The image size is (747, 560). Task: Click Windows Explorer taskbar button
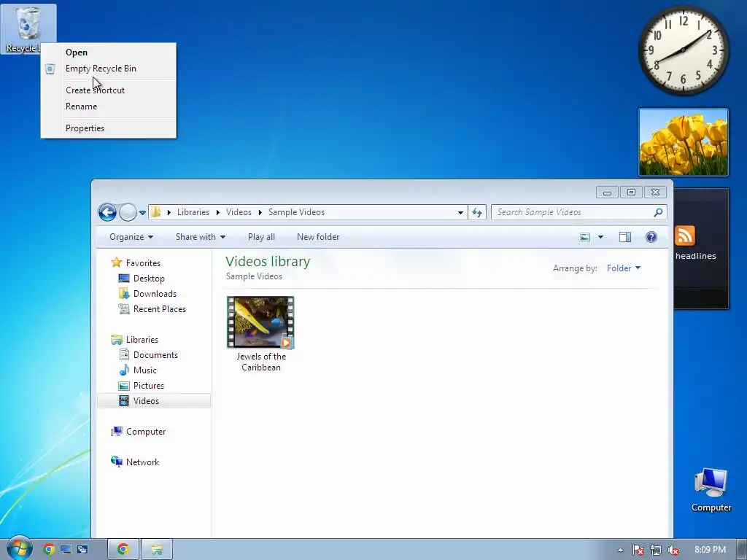coord(157,550)
